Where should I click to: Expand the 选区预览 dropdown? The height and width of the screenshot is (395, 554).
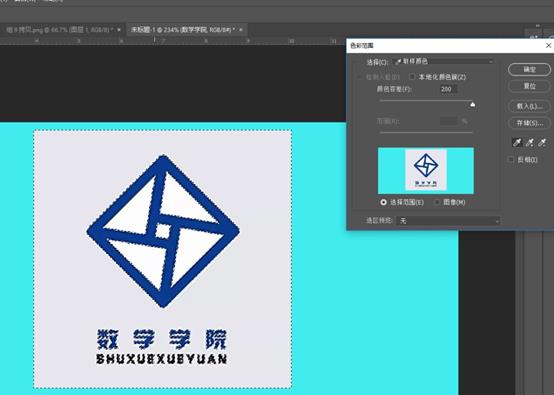click(448, 221)
